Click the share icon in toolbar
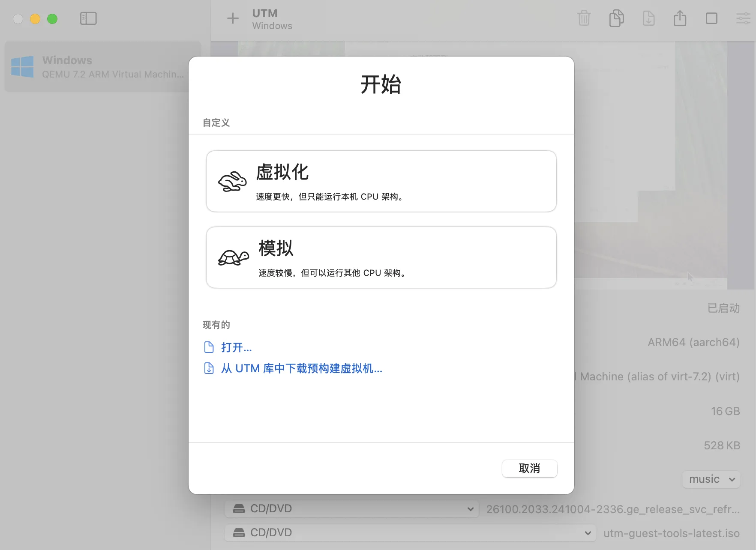The image size is (756, 550). coord(680,18)
